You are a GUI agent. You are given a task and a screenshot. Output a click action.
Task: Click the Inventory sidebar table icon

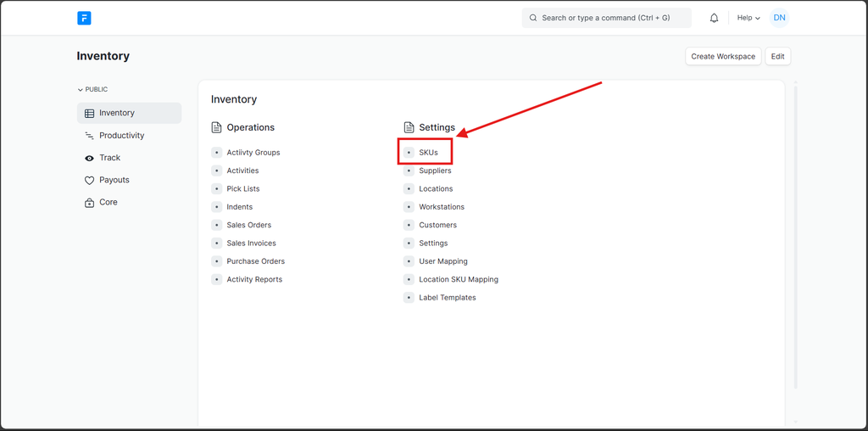tap(89, 113)
